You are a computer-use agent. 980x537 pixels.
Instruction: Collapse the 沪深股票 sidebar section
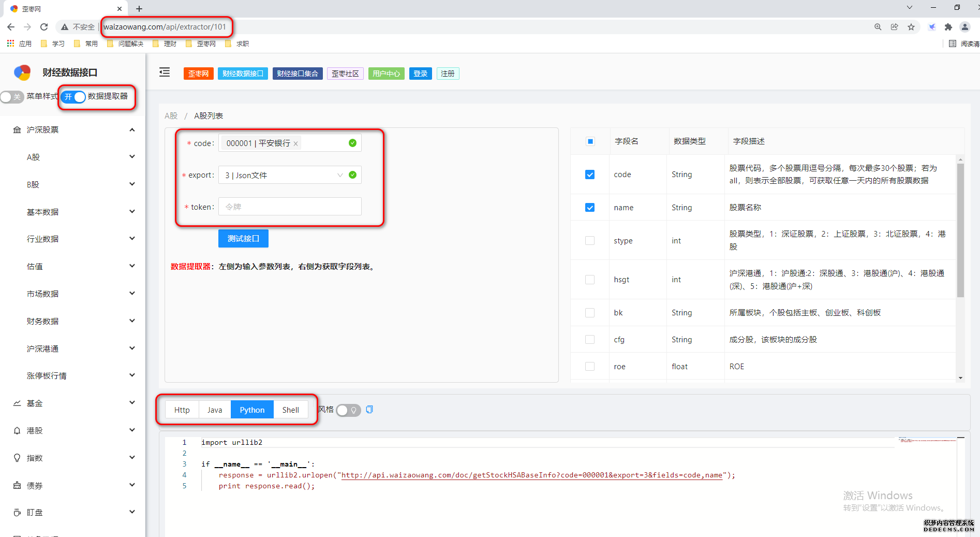tap(73, 129)
